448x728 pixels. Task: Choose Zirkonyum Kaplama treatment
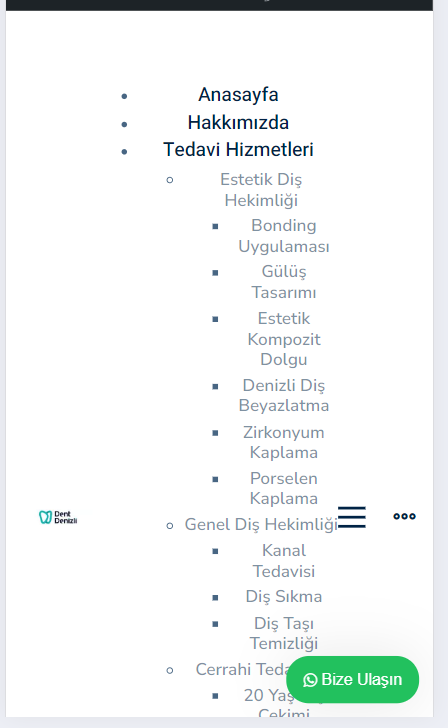[x=284, y=442]
